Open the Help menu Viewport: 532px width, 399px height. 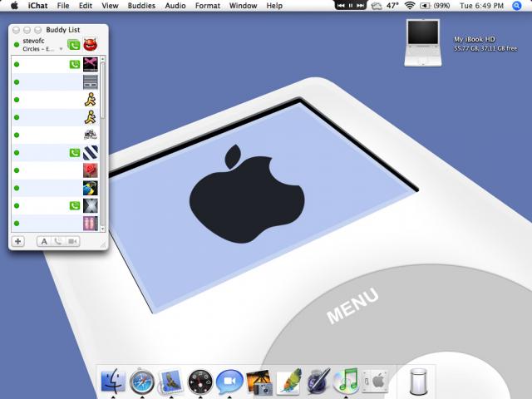click(x=274, y=6)
